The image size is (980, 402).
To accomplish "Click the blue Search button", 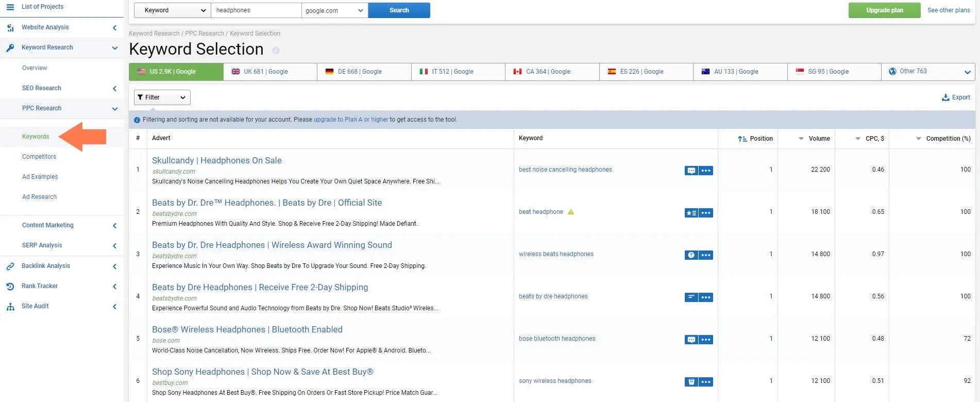I will [x=399, y=10].
